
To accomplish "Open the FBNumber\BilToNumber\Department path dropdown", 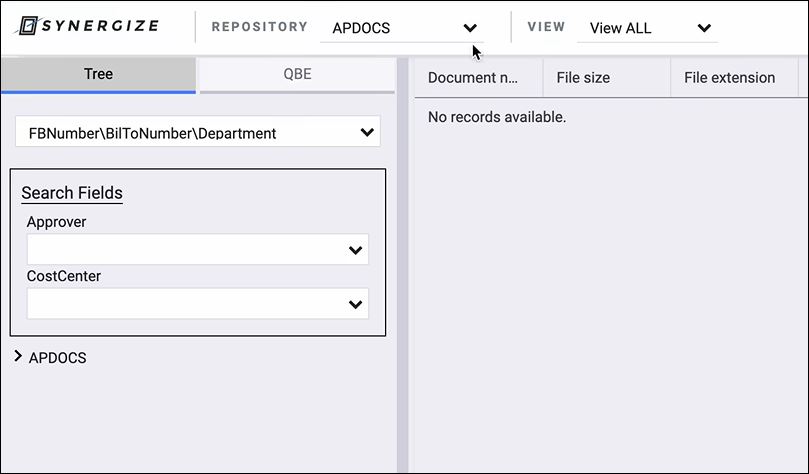I will tap(198, 132).
